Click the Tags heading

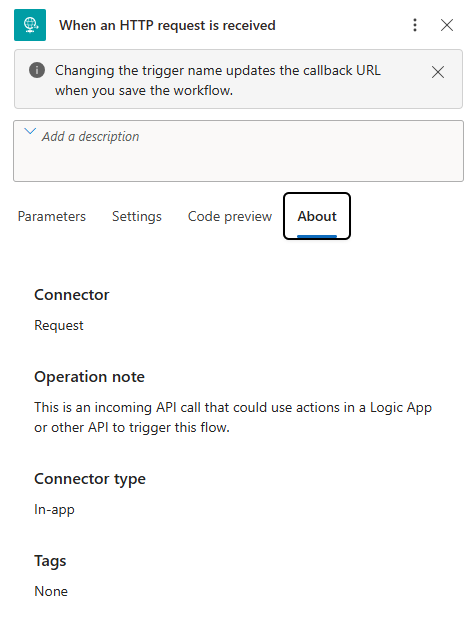(50, 561)
